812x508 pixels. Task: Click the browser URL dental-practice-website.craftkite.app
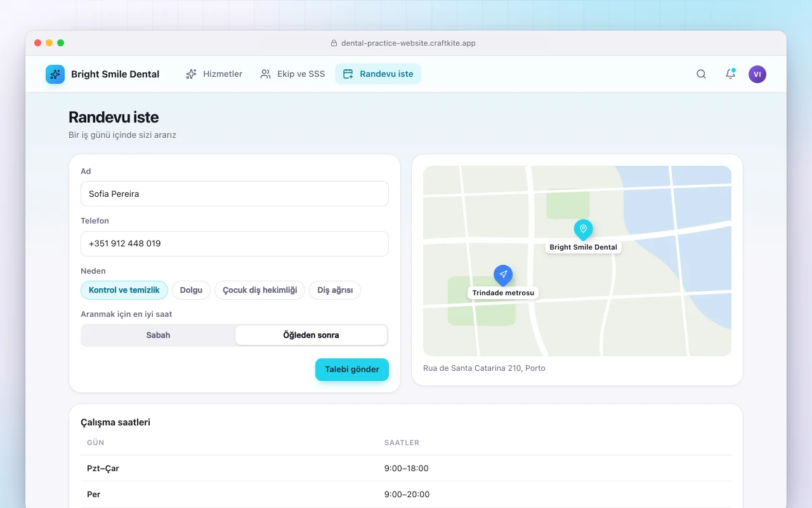click(409, 43)
